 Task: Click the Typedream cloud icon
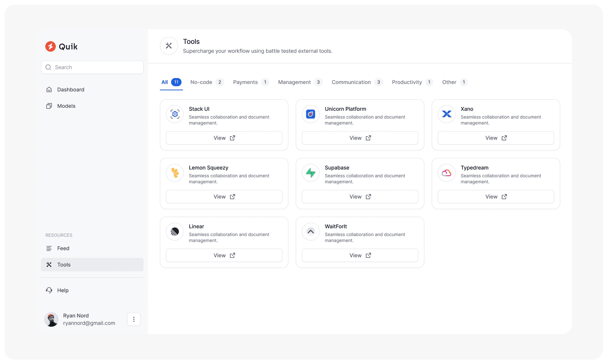tap(446, 173)
